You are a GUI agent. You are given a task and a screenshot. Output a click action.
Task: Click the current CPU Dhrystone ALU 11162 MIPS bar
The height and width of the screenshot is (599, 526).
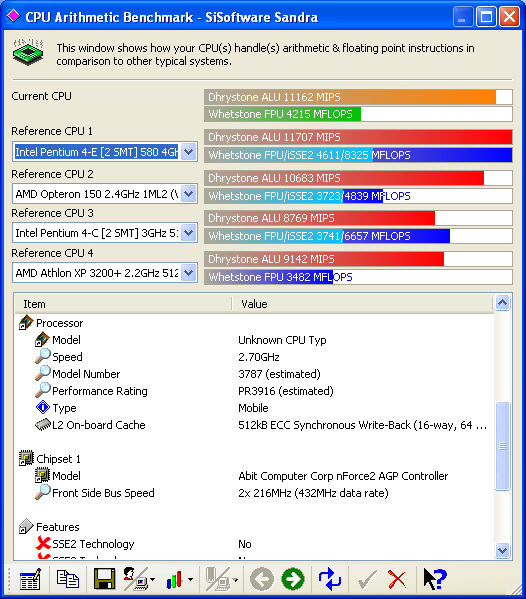click(358, 97)
